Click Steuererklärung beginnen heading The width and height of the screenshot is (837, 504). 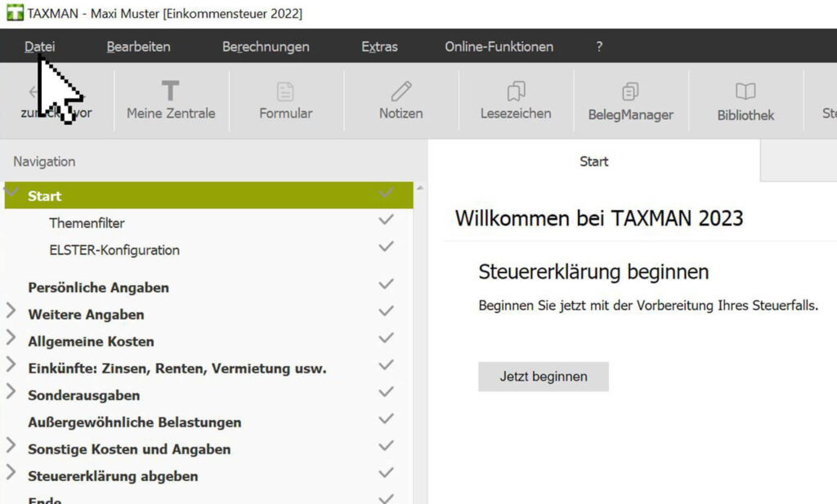pyautogui.click(x=593, y=272)
